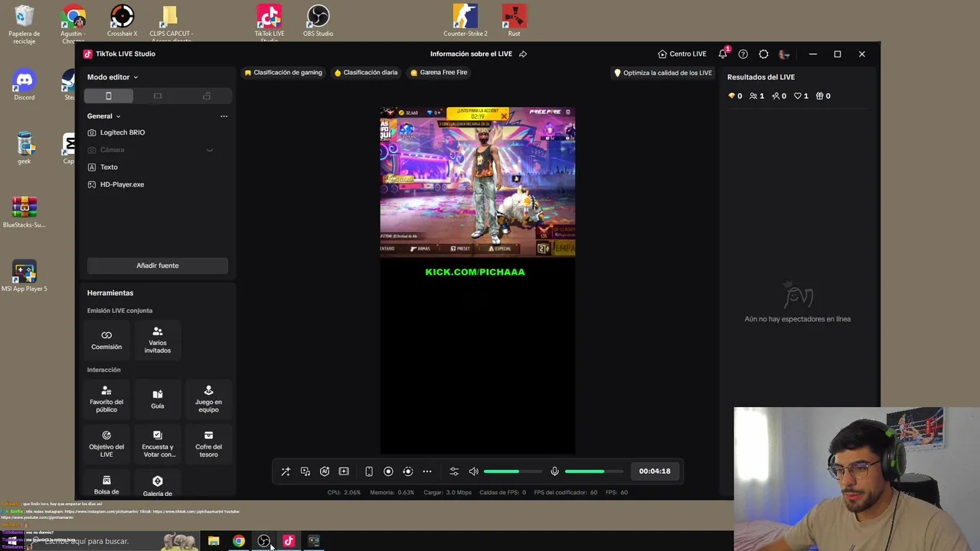Mute the speaker output

tap(473, 471)
